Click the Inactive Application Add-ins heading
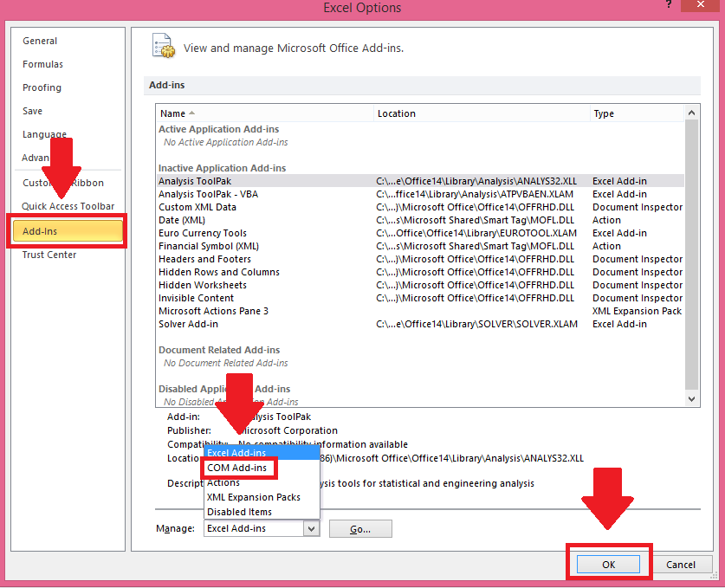Viewport: 725px width, 588px height. (222, 168)
